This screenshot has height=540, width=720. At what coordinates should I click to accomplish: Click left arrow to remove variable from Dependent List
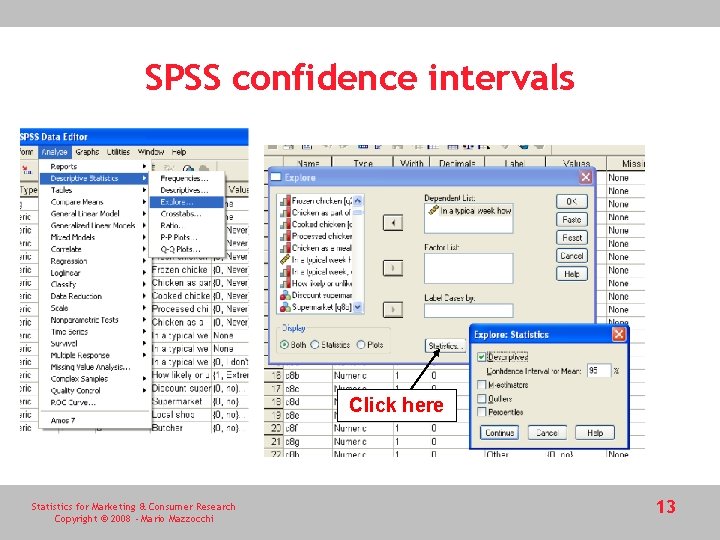coord(393,223)
